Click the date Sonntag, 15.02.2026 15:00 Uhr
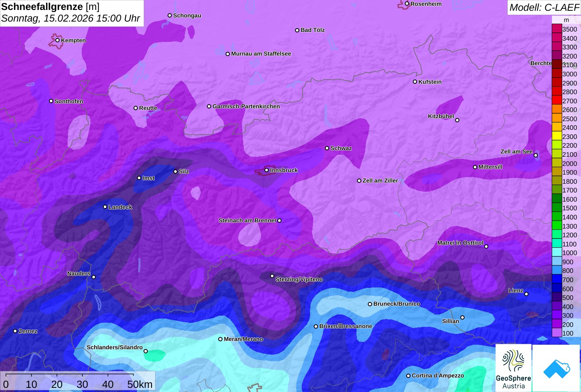 [x=71, y=19]
